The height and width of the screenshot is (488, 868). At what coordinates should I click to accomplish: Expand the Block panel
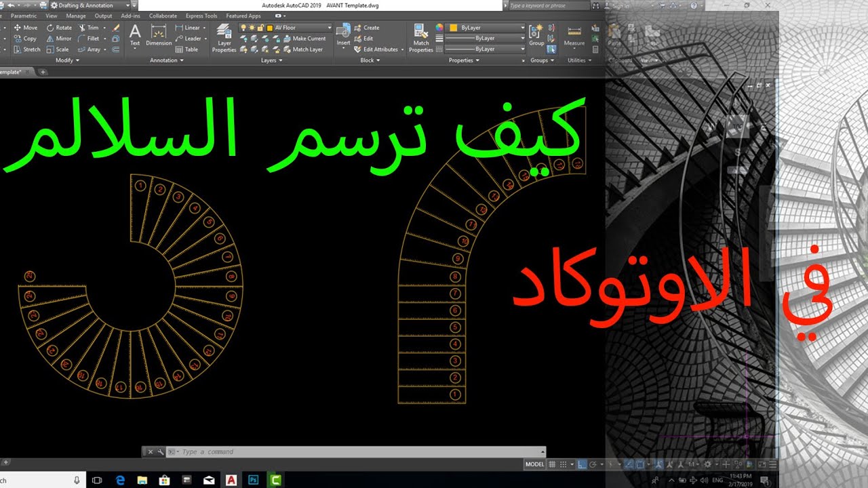pyautogui.click(x=370, y=60)
